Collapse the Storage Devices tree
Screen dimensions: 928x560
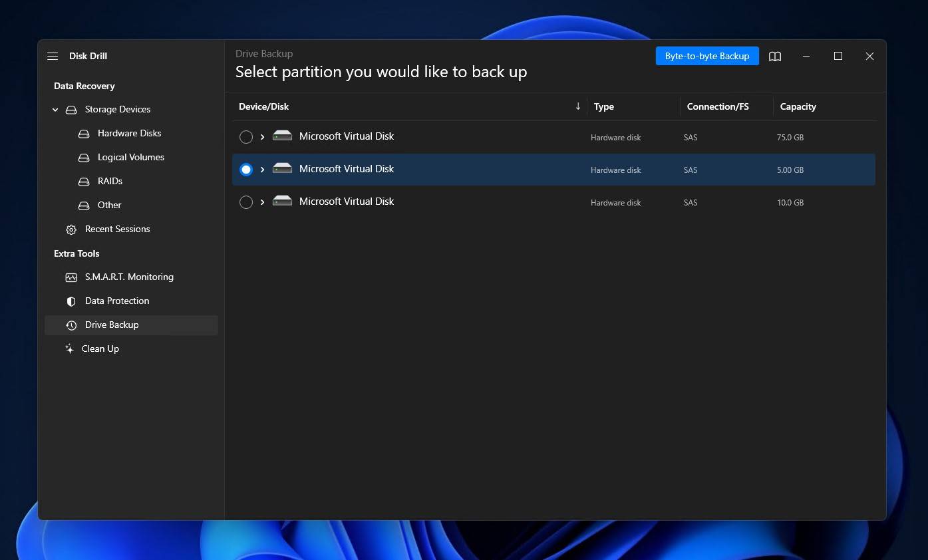55,110
